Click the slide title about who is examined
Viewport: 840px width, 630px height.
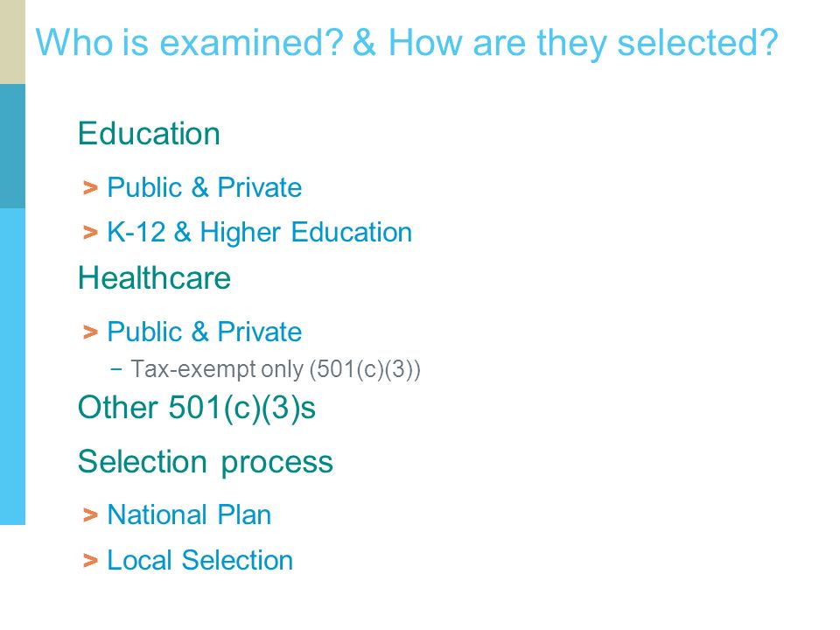pyautogui.click(x=407, y=43)
